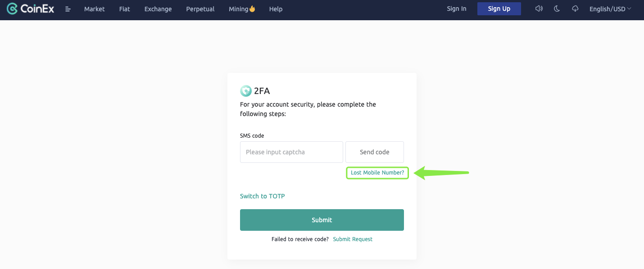Click the Lost Mobile Number link
Screen dimensions: 644x269
pos(377,173)
